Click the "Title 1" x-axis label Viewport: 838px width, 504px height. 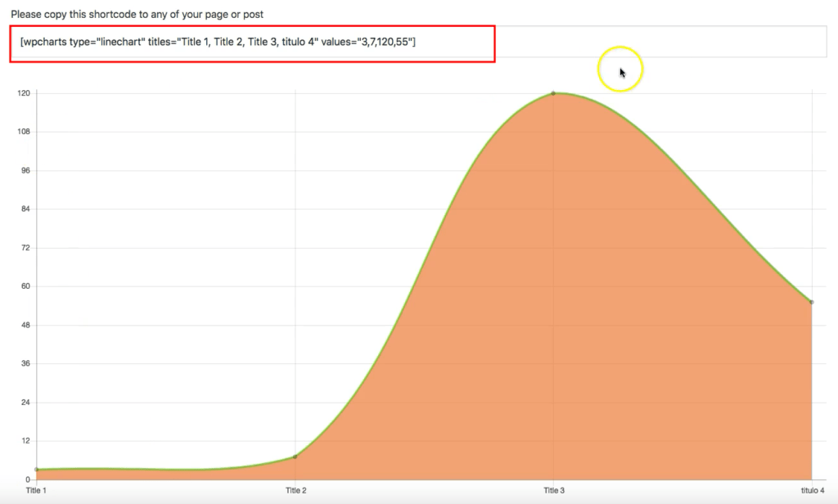click(x=36, y=491)
